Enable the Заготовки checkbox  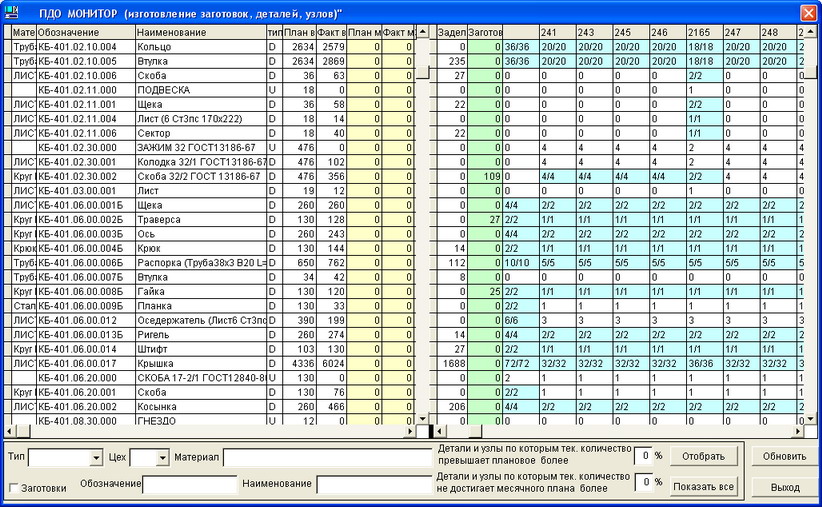[x=14, y=488]
